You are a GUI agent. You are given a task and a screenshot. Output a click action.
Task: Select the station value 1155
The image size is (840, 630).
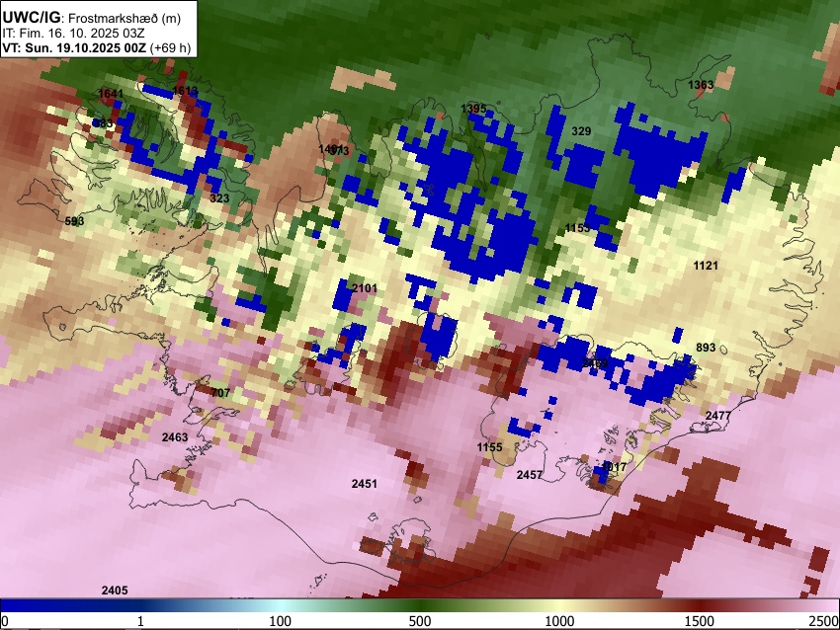coord(489,447)
